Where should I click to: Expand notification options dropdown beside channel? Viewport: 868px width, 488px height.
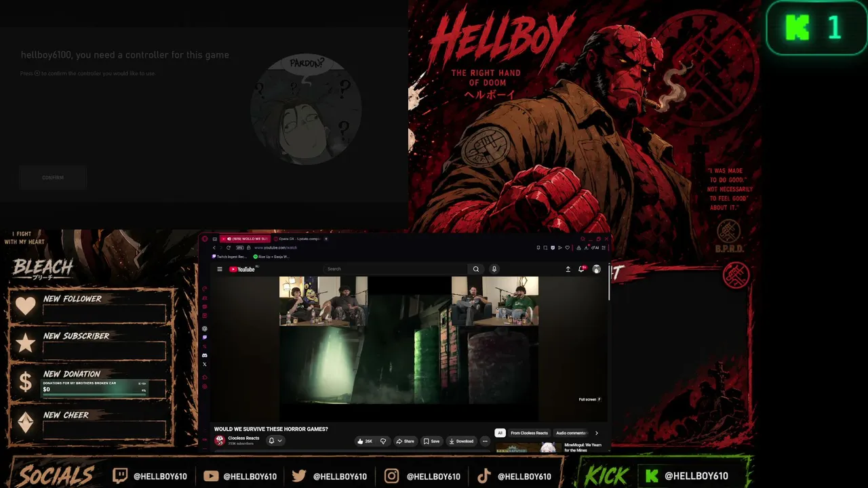click(275, 441)
